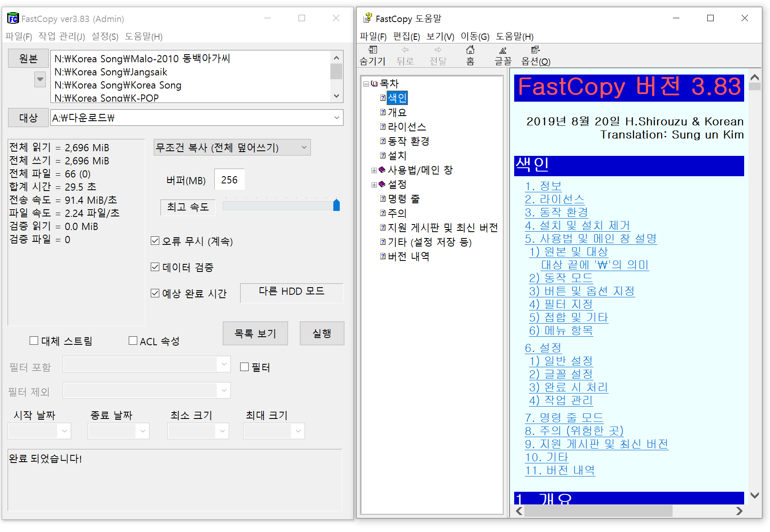Enable ACL 속성 checkbox
Screen dimensions: 770x532
[133, 341]
